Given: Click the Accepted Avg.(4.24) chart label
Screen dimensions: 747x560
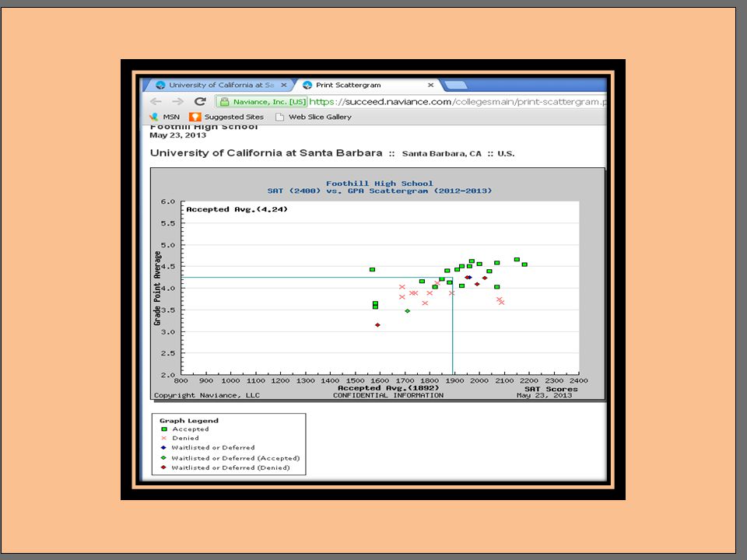Looking at the screenshot, I should tap(237, 209).
